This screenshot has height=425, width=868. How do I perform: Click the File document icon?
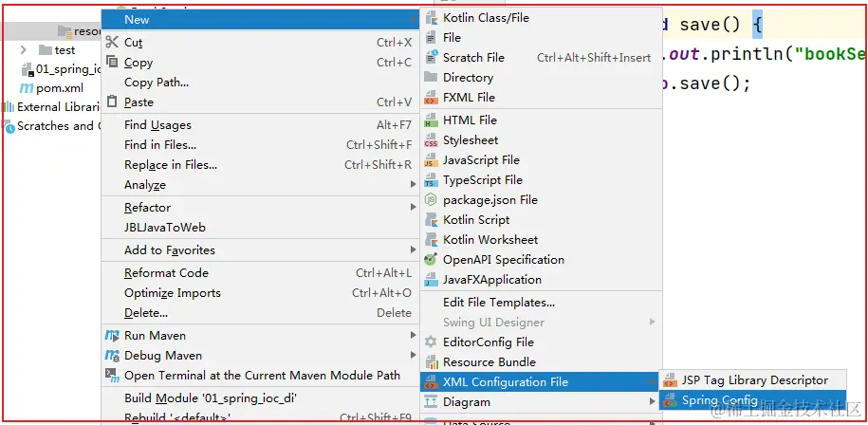(432, 38)
